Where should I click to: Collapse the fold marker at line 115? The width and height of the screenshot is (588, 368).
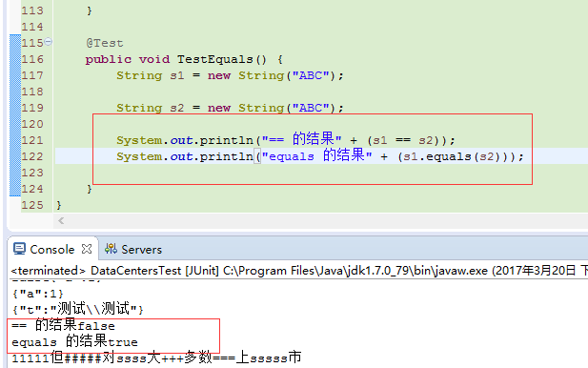49,41
